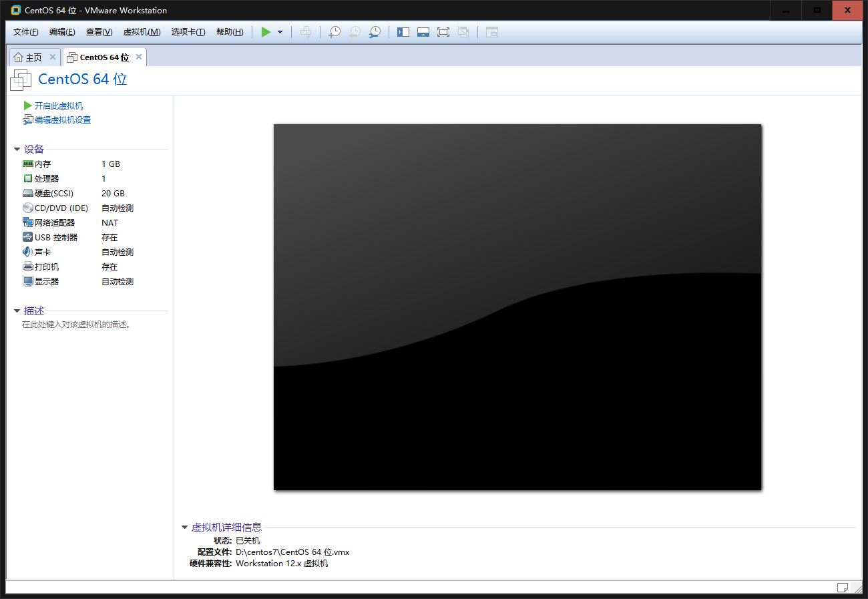Click the 1 GB memory value

click(111, 164)
